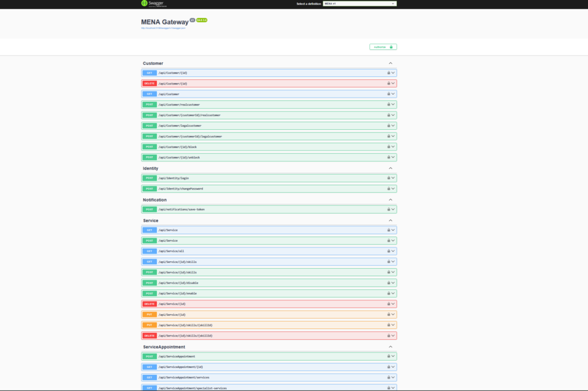The width and height of the screenshot is (588, 391).
Task: Click path text /api/ServiceAppointment/services
Action: point(184,377)
